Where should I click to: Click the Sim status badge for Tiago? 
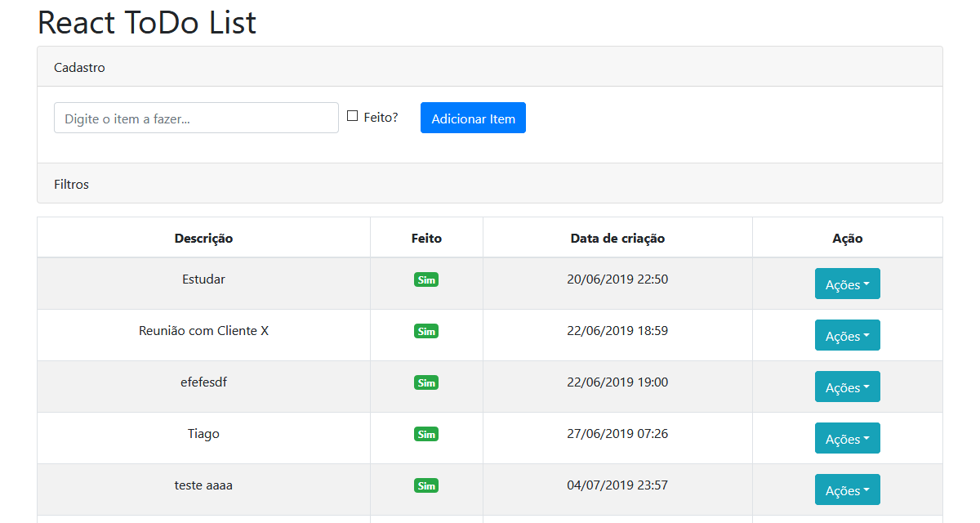[426, 435]
